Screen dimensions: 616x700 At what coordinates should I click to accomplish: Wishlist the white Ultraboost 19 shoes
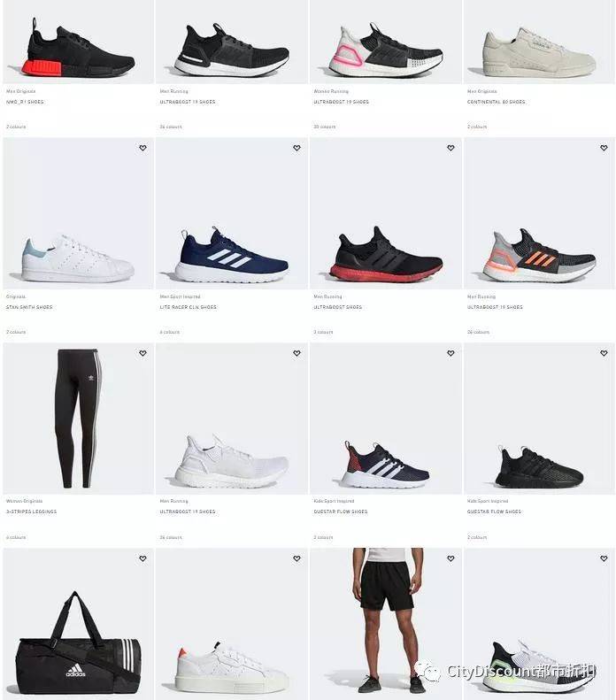[296, 353]
